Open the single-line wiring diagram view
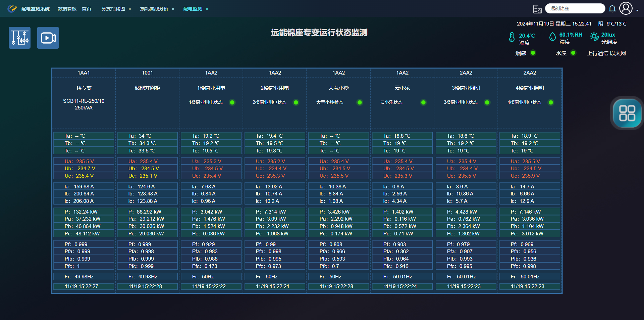This screenshot has height=320, width=644. (19, 38)
